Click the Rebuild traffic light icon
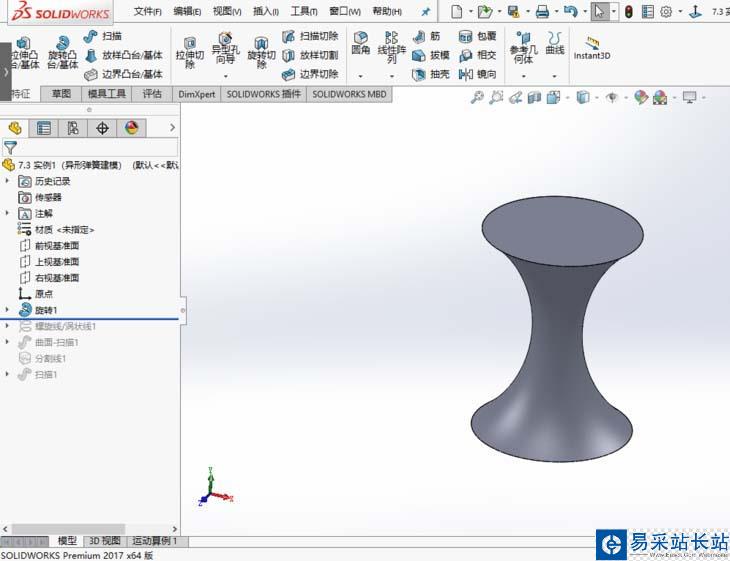 (x=629, y=11)
